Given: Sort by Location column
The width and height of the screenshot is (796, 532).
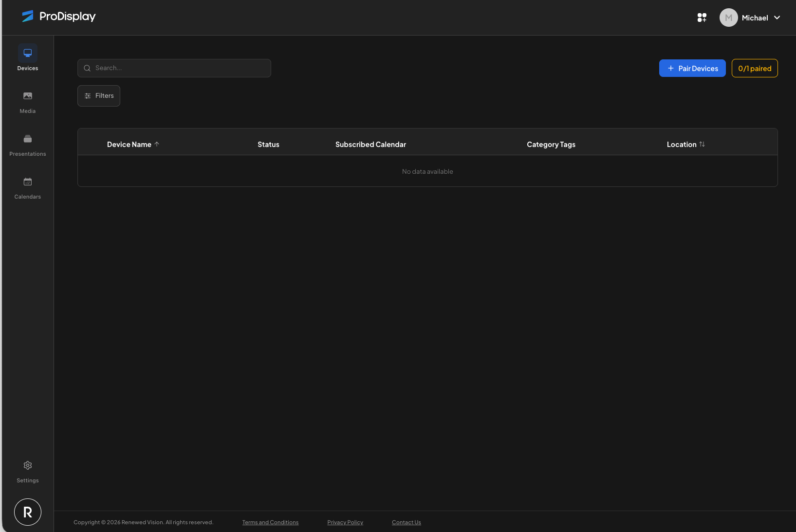Looking at the screenshot, I should [x=685, y=145].
